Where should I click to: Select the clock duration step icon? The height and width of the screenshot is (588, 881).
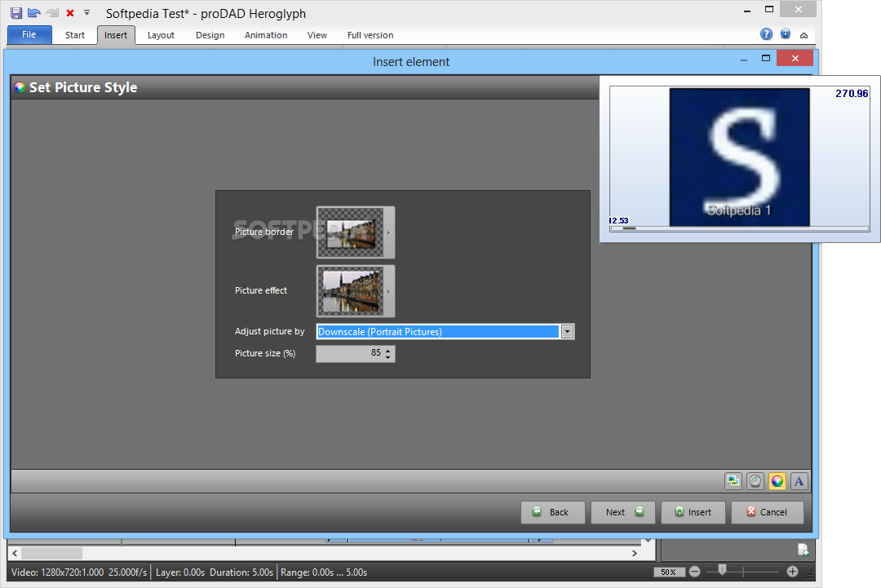pos(755,480)
